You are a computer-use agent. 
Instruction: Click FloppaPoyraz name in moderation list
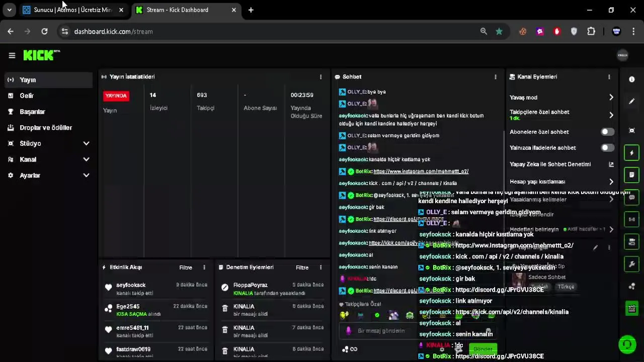pos(251,285)
